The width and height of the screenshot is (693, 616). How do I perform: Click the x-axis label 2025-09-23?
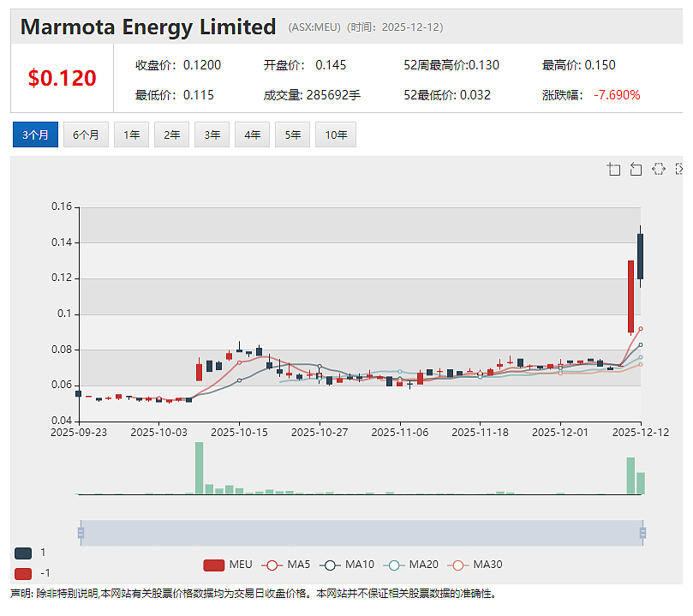pyautogui.click(x=79, y=433)
